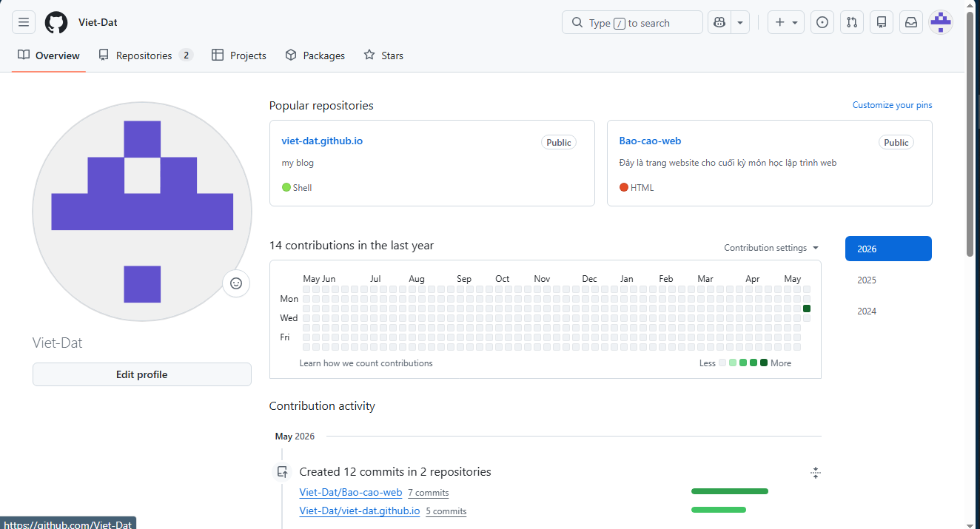The height and width of the screenshot is (529, 980).
Task: Open the Repositories icon in header
Action: pos(882,23)
